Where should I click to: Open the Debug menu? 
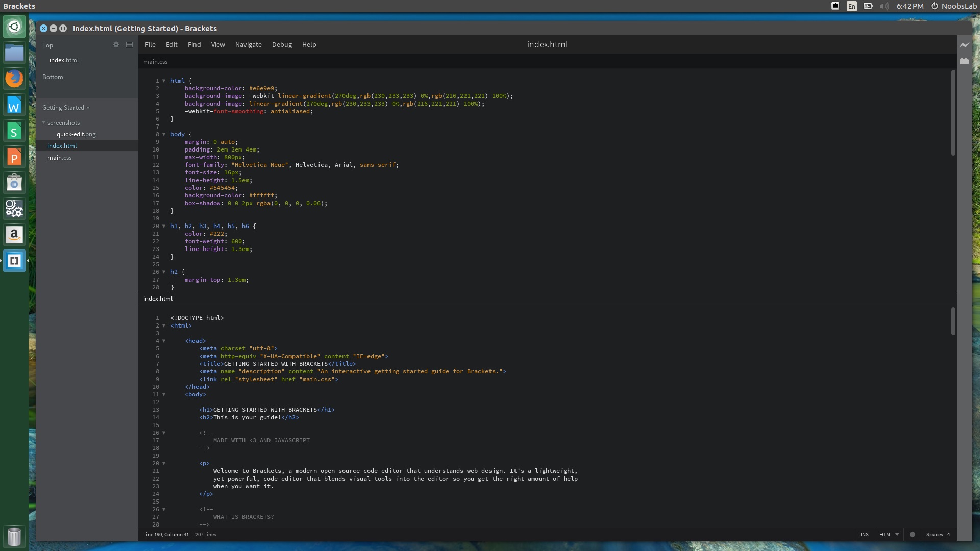click(x=282, y=45)
